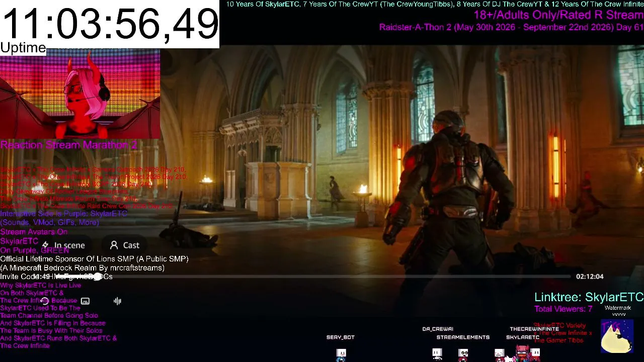Click the 'Linktree: SkylarETC' text
This screenshot has height=362, width=644.
(589, 297)
